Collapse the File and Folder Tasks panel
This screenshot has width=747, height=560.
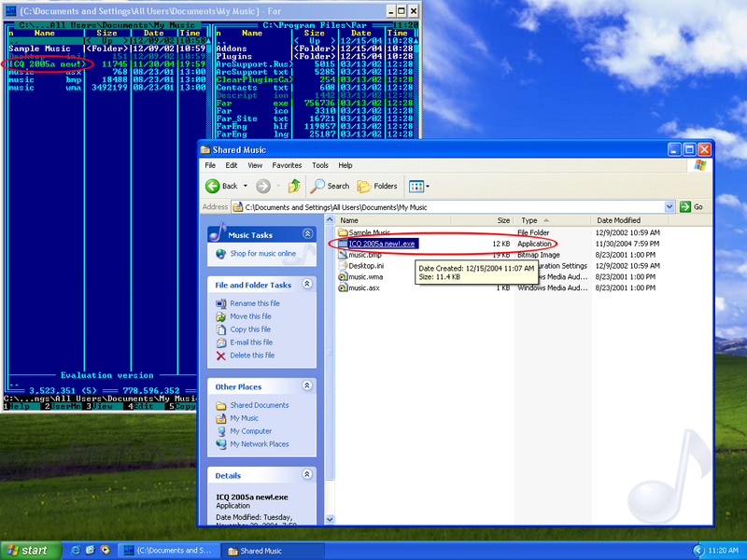coord(307,285)
